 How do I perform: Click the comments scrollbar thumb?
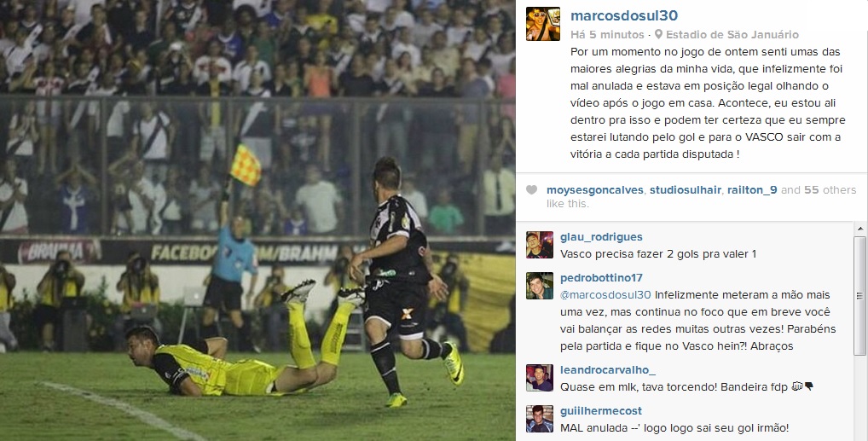(859, 295)
